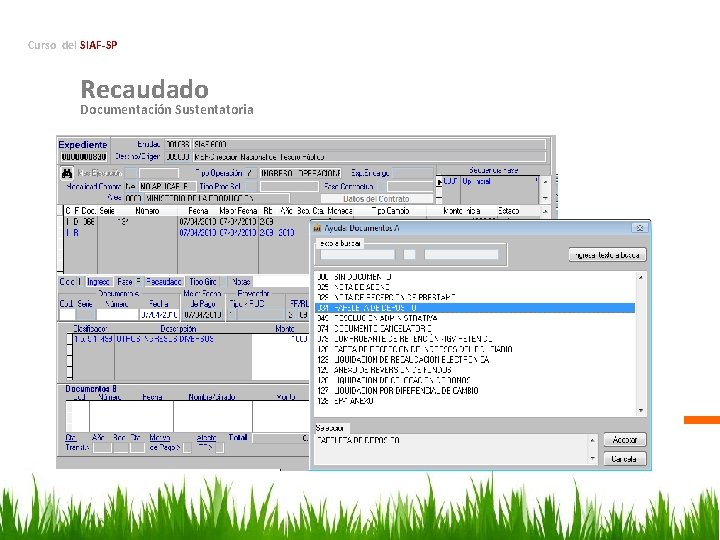Image resolution: width=720 pixels, height=540 pixels.
Task: Click the Recaudado phase field
Action: pos(163,282)
